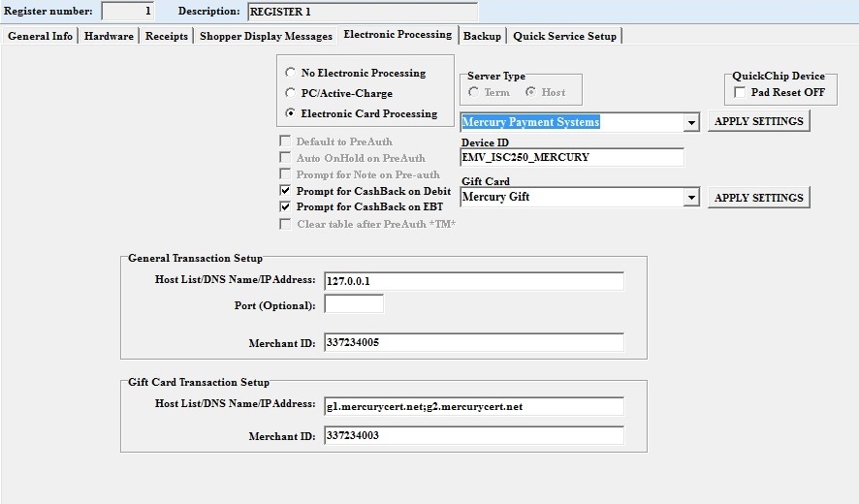
Task: Open Shopper Display Messages tab
Action: (266, 36)
